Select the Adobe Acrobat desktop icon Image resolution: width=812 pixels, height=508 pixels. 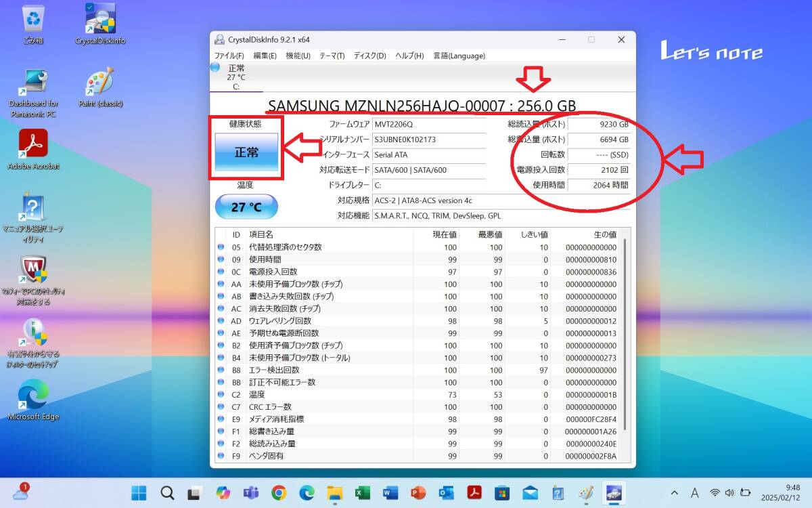(x=33, y=150)
